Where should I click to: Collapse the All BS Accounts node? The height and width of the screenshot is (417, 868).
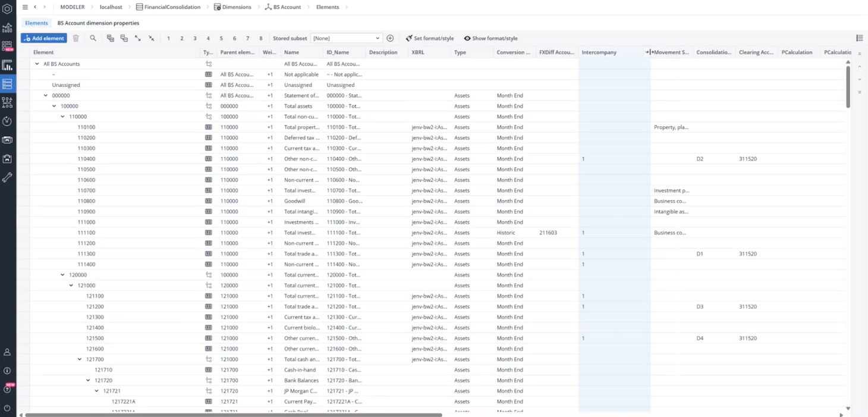(37, 64)
